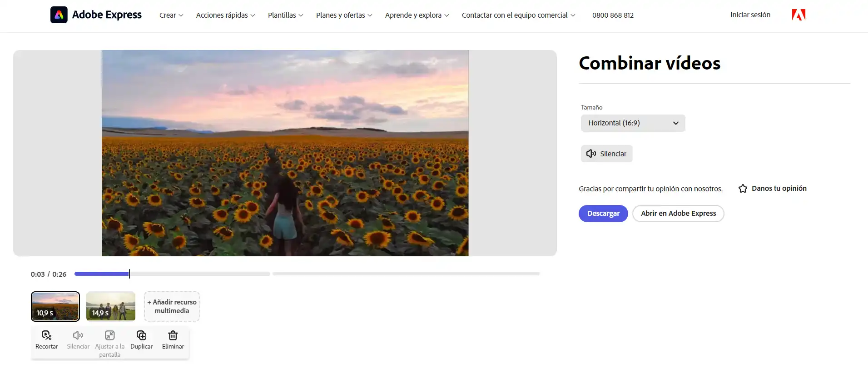Click the Adobe Express logo icon
The height and width of the screenshot is (374, 868).
click(x=59, y=15)
